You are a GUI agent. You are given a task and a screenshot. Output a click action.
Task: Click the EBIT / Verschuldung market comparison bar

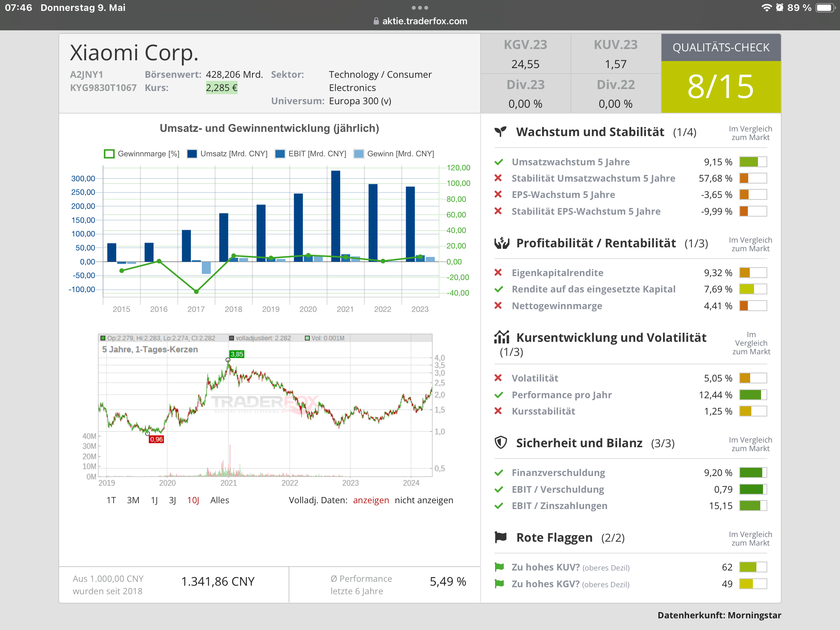click(x=753, y=489)
